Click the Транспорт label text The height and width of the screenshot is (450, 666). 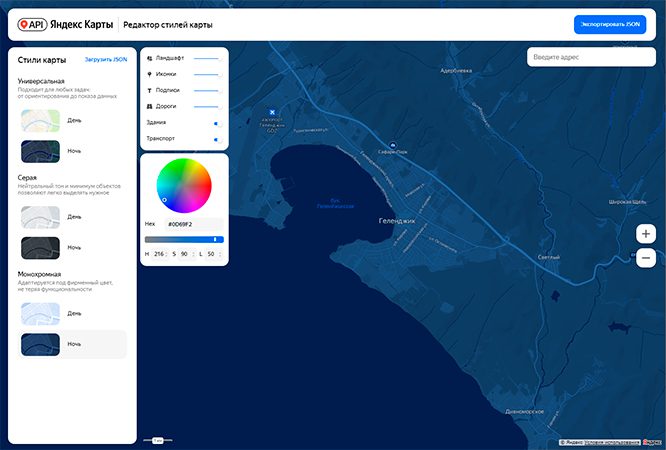[161, 139]
